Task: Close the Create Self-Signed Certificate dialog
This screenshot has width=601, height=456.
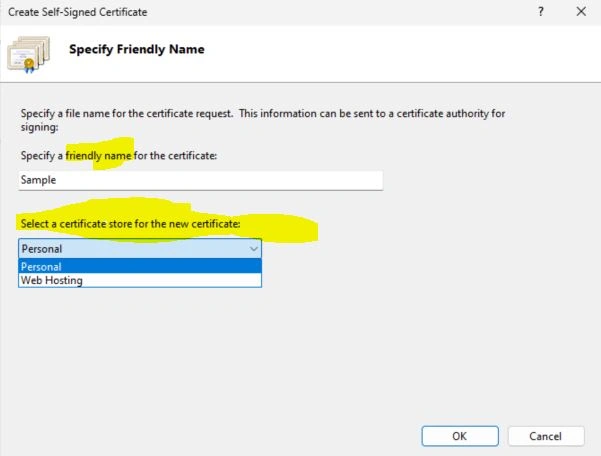Action: [581, 12]
